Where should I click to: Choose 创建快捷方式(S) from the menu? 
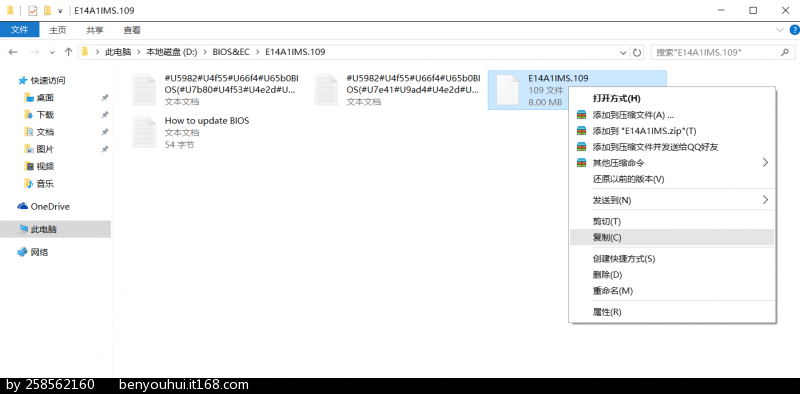coord(672,259)
